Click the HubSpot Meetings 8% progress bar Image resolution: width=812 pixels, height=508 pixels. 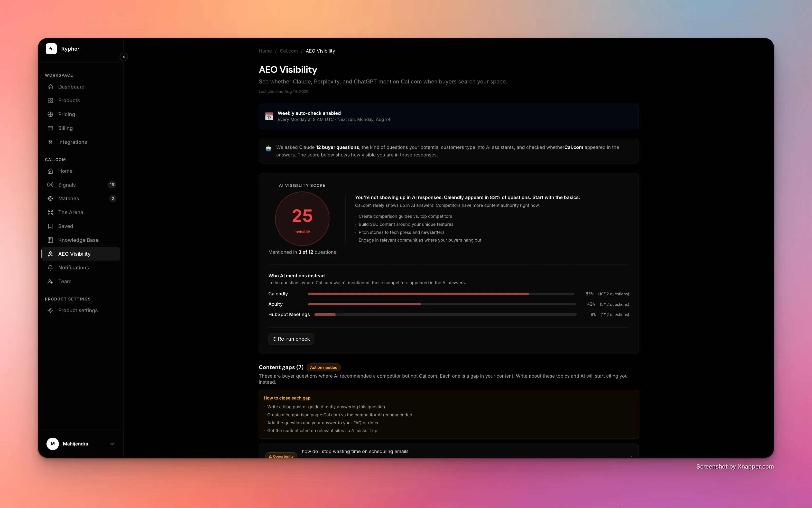coord(446,315)
